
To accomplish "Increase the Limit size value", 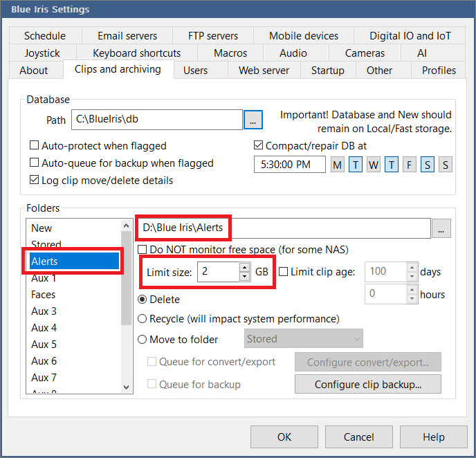I will pyautogui.click(x=244, y=267).
